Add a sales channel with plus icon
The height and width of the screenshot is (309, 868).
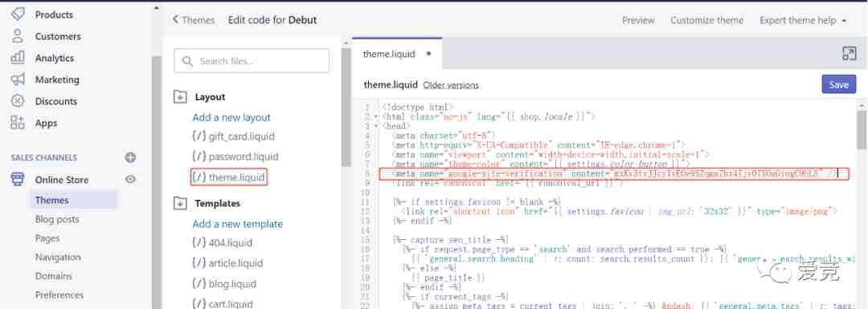[130, 157]
